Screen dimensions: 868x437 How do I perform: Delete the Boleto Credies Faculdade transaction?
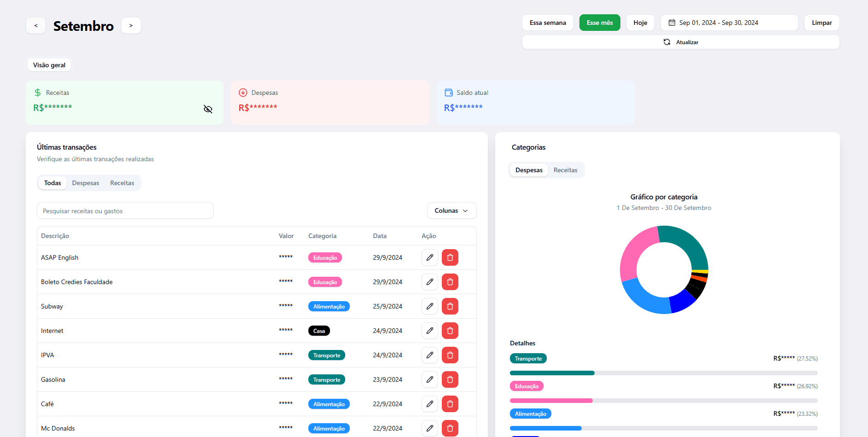(x=450, y=282)
